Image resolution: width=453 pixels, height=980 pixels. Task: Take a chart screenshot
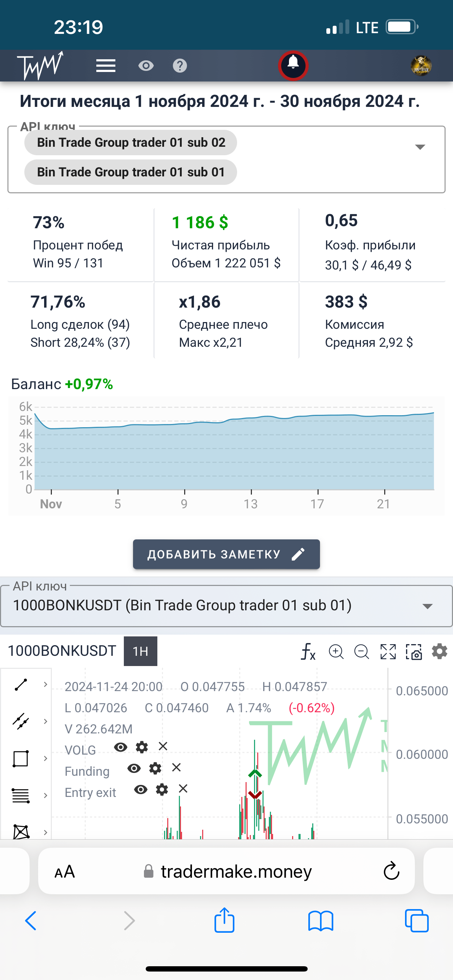(x=414, y=651)
